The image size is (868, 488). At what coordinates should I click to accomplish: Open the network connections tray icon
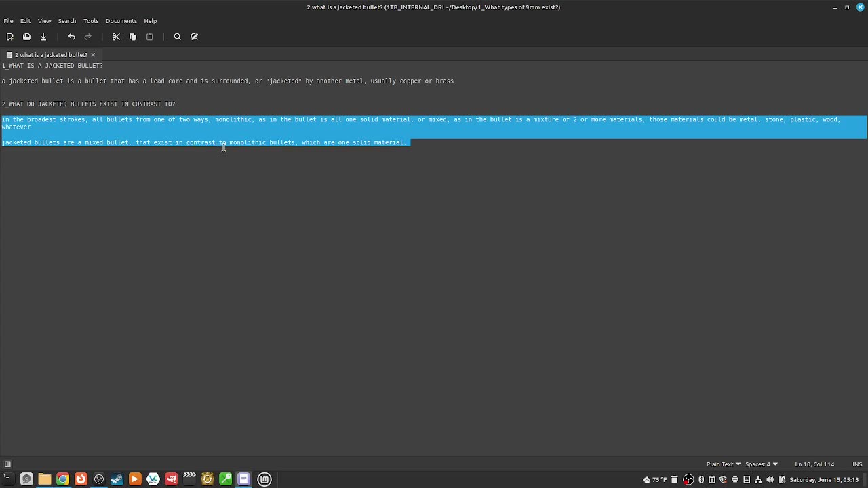point(758,480)
